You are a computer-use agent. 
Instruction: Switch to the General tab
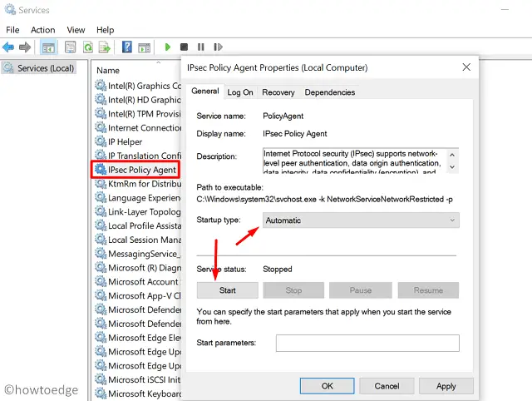(x=205, y=91)
